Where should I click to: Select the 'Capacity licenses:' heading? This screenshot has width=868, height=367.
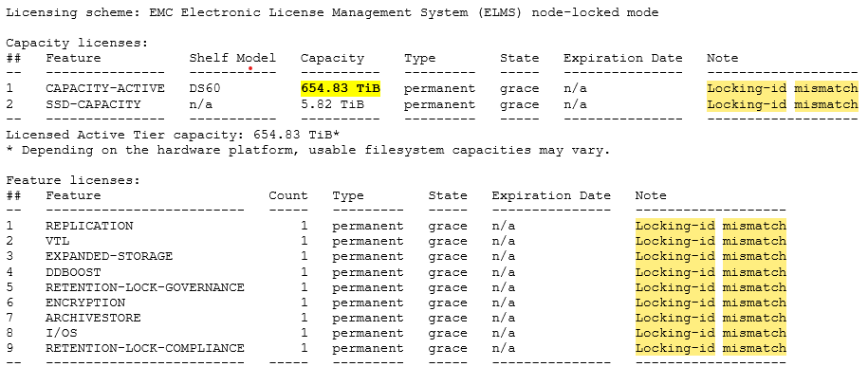(78, 44)
